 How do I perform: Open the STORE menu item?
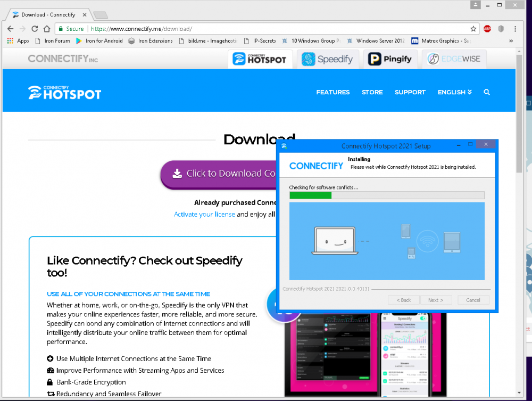pyautogui.click(x=372, y=92)
